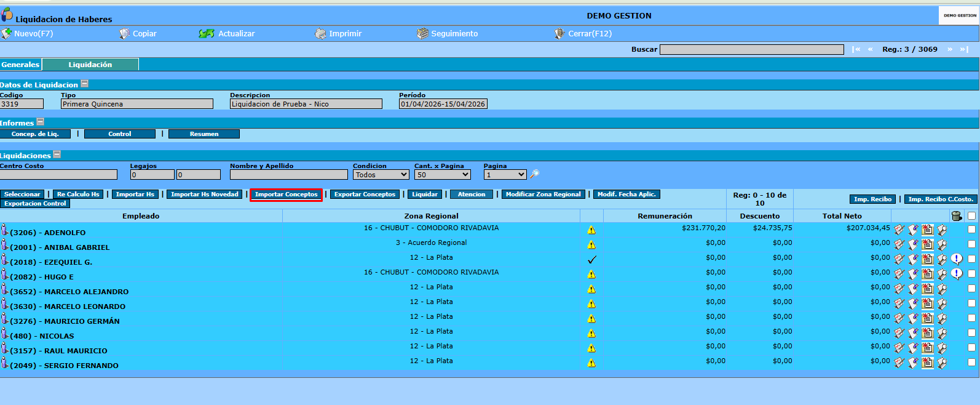This screenshot has width=980, height=405.
Task: Click the red-star document icon on ADENOLFO row
Action: pyautogui.click(x=927, y=230)
